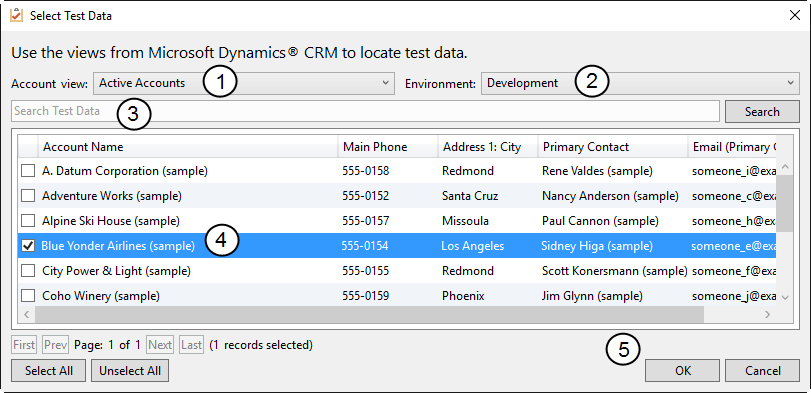Click Jim Glynn (sample) contact
The image size is (811, 393).
tap(592, 296)
